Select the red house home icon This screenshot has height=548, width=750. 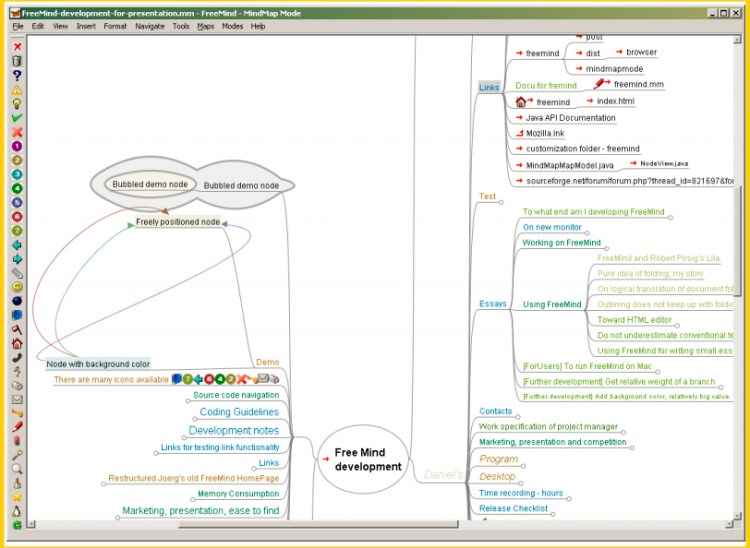coord(17,343)
